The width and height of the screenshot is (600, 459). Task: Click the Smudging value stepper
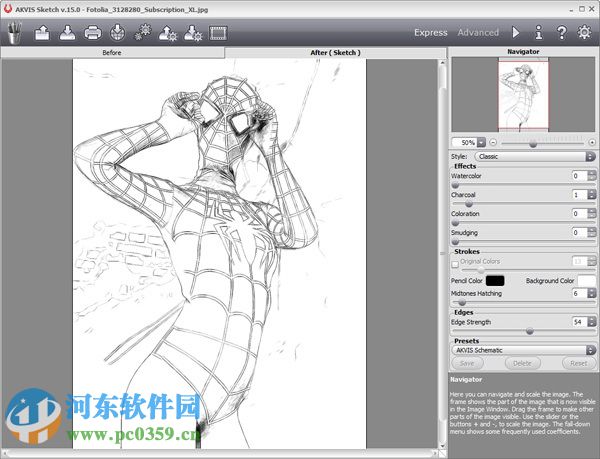(592, 232)
